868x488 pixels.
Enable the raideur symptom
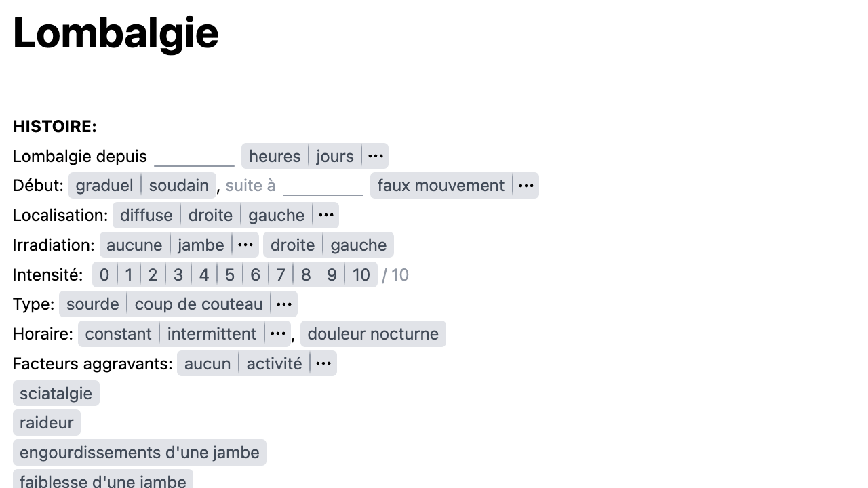pyautogui.click(x=46, y=422)
